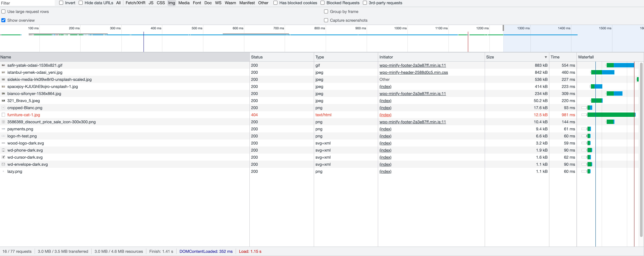644x256 pixels.
Task: Click the wd-cursor-dark.svg cursor icon
Action: tap(3, 157)
